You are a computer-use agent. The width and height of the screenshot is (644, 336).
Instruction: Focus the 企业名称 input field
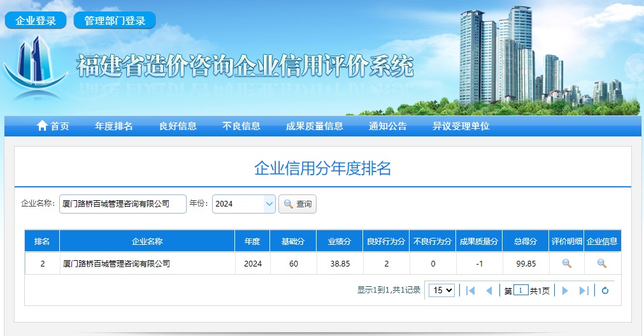(x=123, y=204)
